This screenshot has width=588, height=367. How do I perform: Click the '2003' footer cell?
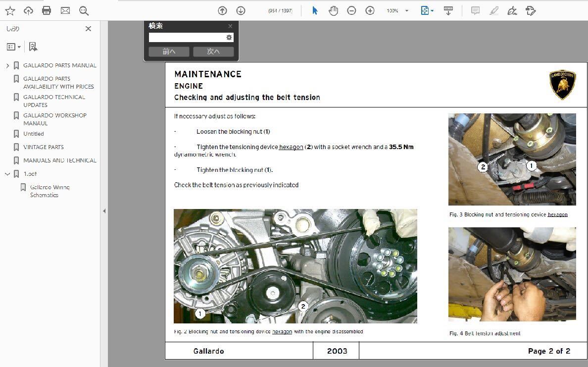pyautogui.click(x=337, y=351)
